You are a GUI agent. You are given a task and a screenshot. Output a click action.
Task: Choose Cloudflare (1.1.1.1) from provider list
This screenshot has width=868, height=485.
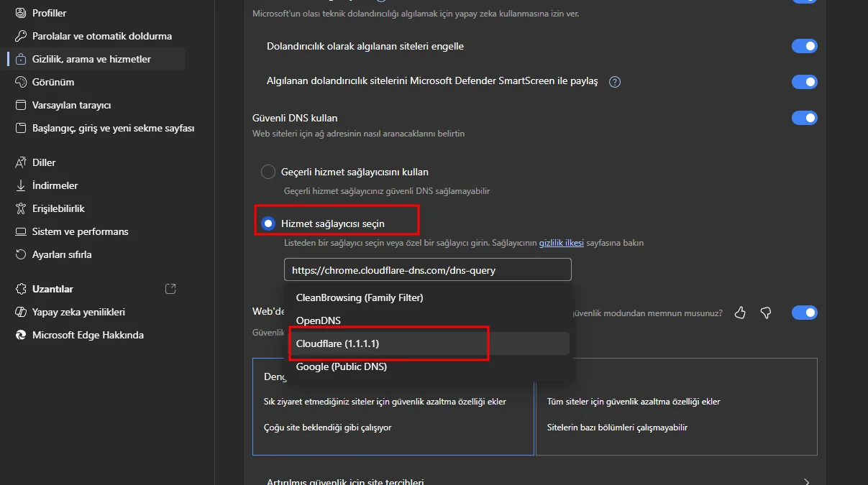429,343
